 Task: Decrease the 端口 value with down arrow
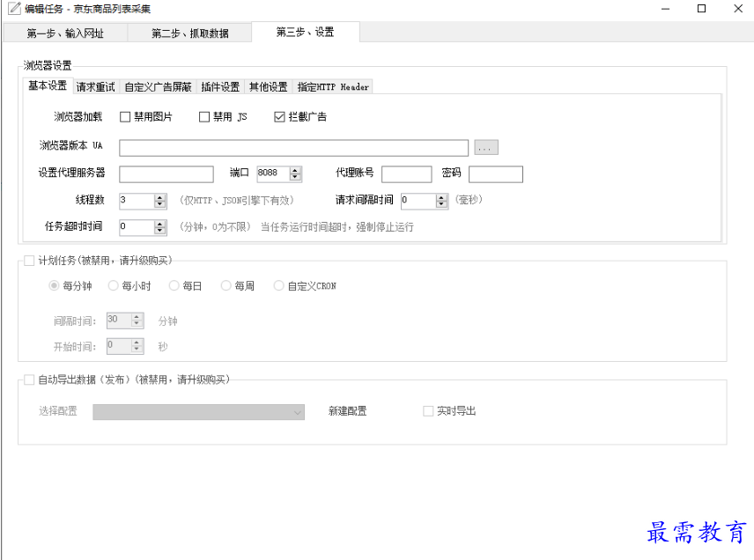296,177
